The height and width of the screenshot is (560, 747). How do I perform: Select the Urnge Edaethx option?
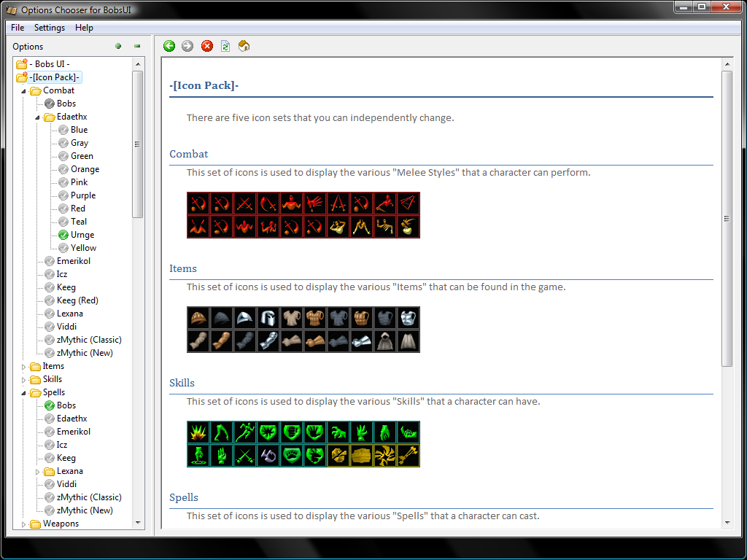(82, 235)
